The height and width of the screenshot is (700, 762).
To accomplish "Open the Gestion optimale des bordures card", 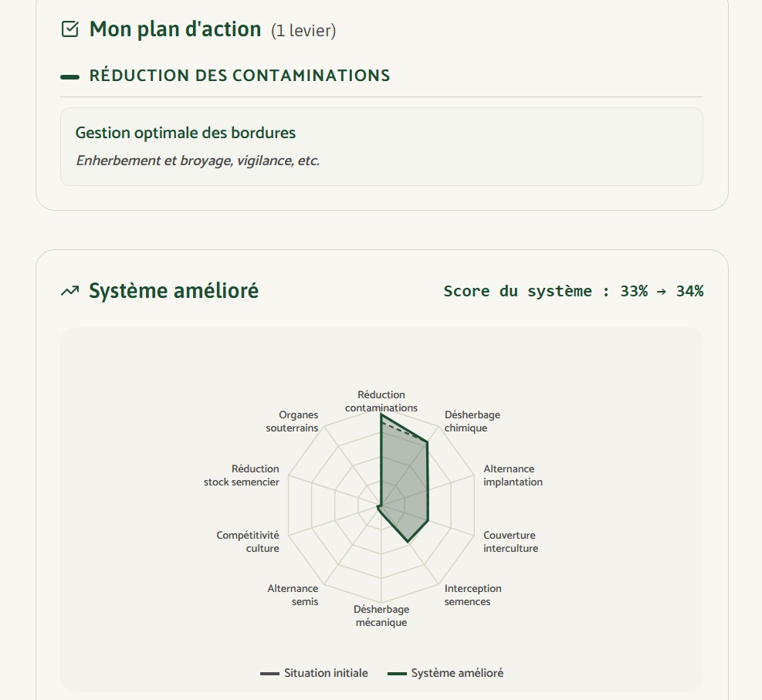I will 381,147.
